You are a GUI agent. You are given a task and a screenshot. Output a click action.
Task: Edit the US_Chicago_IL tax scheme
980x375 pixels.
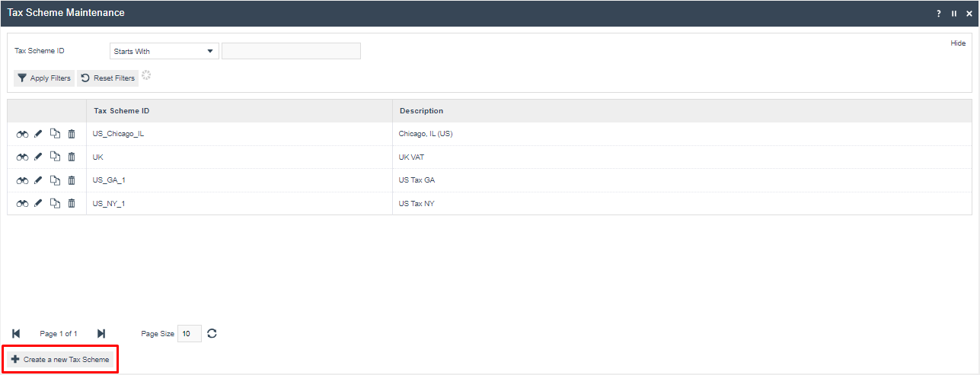pyautogui.click(x=38, y=134)
